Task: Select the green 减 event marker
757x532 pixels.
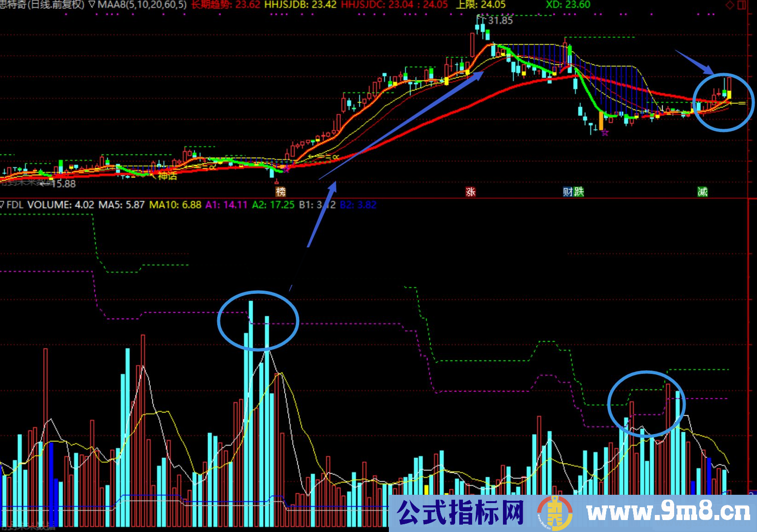Action: coord(702,192)
